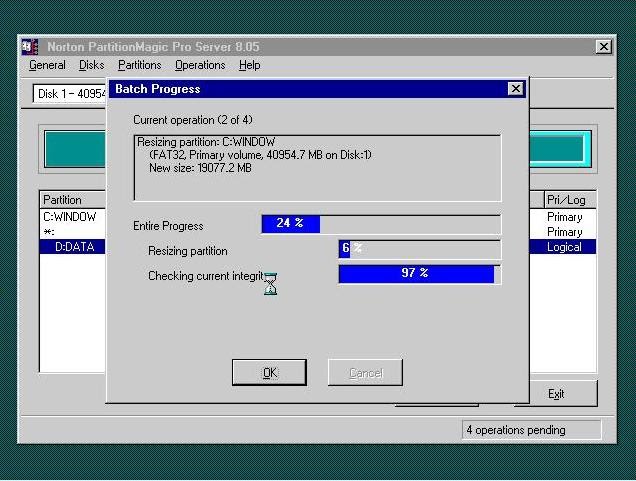The width and height of the screenshot is (636, 481).
Task: Click the Entire Progress bar at 24%
Action: pyautogui.click(x=381, y=224)
